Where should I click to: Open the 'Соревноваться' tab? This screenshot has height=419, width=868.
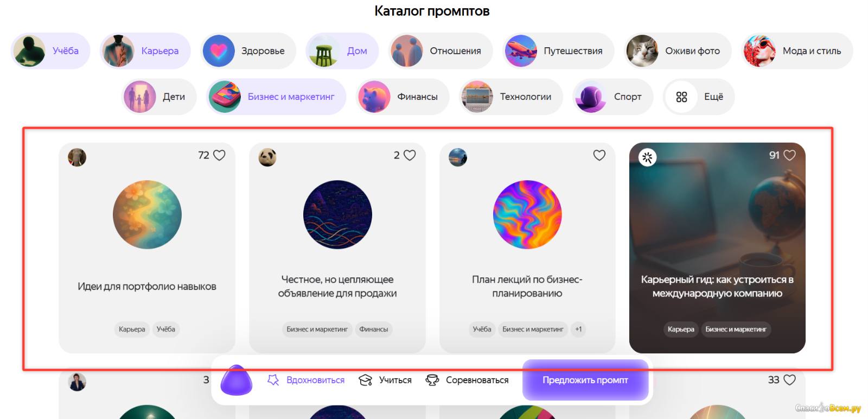click(x=467, y=380)
